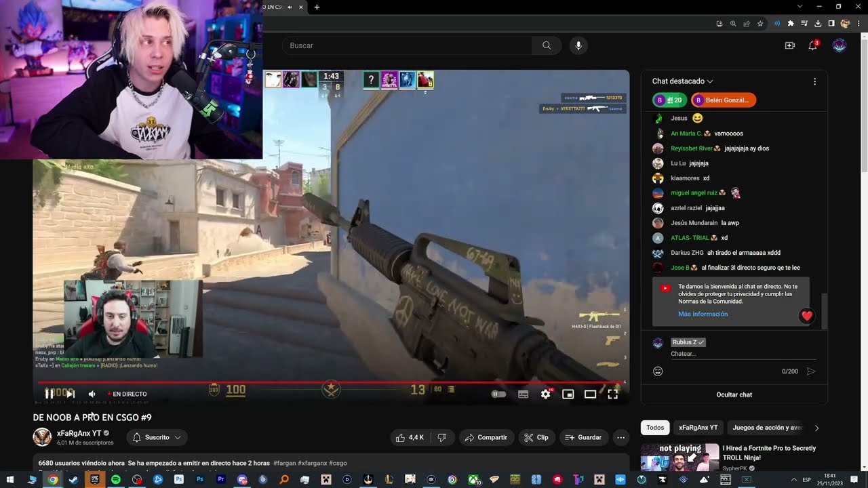Open the YouTube account avatar menu

point(840,45)
